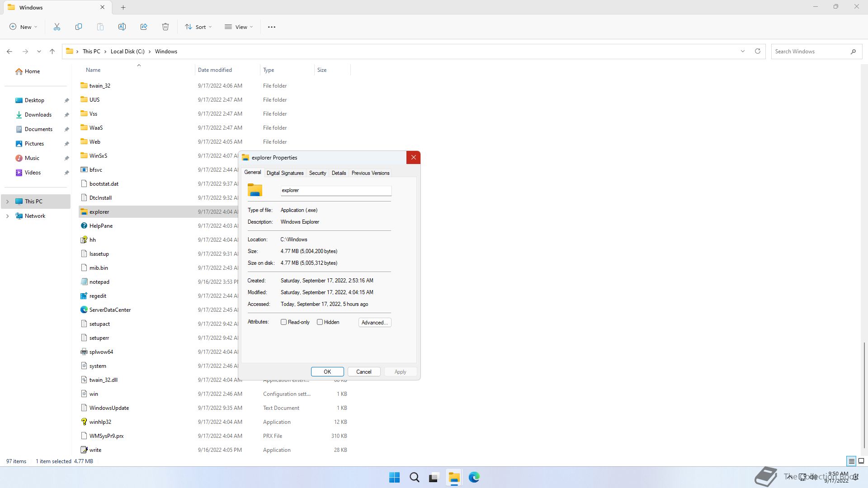
Task: Switch to Previous Versions tab
Action: coord(370,173)
